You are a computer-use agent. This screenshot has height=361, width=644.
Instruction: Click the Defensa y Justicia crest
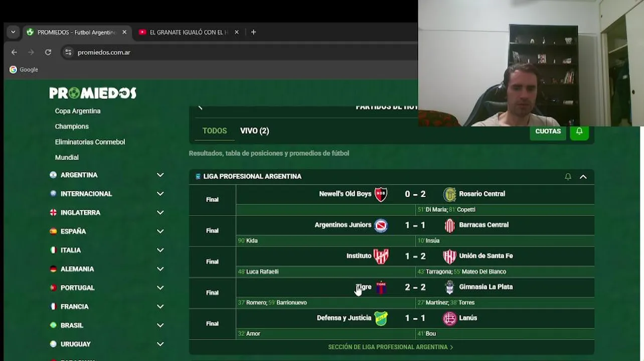(381, 318)
